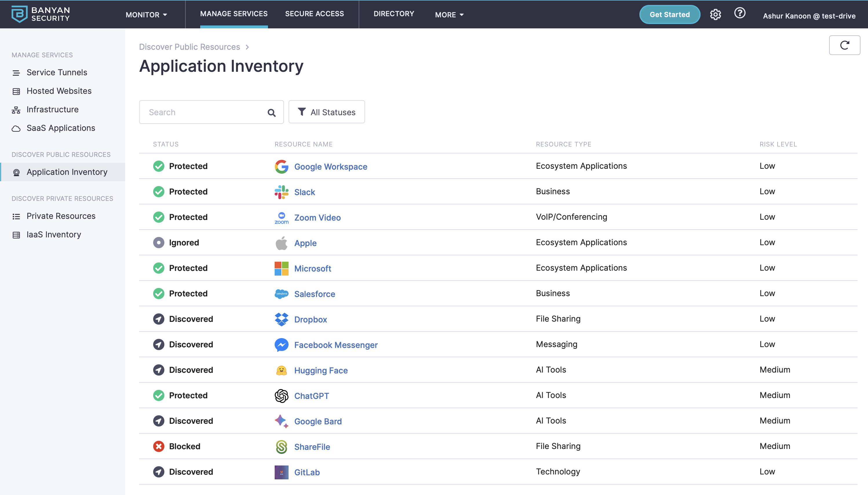This screenshot has height=495, width=868.
Task: Open the Apple resource link
Action: [305, 243]
